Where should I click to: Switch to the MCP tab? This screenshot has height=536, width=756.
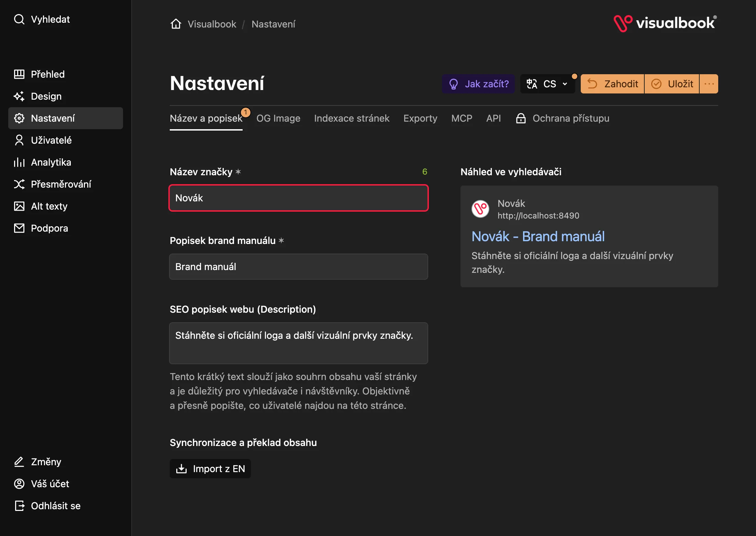pyautogui.click(x=462, y=118)
